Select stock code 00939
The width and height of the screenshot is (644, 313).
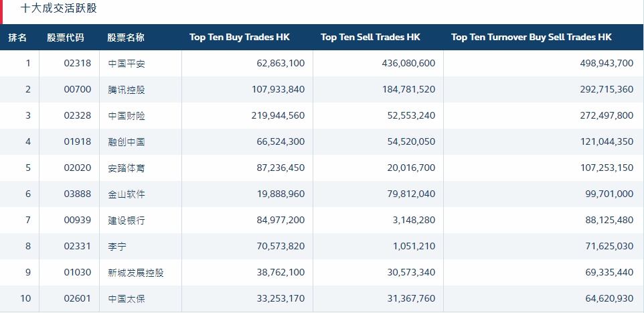pos(69,221)
